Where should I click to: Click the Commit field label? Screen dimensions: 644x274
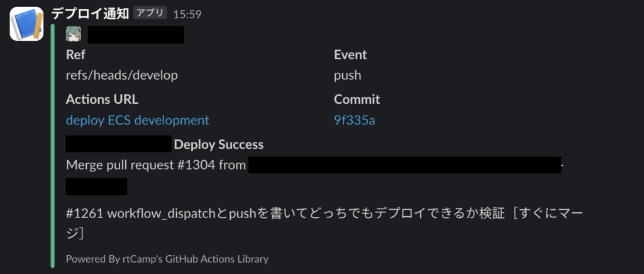click(x=357, y=99)
